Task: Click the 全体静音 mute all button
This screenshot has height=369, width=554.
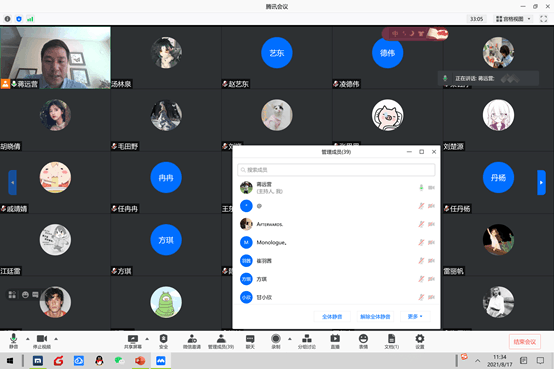Action: 332,316
